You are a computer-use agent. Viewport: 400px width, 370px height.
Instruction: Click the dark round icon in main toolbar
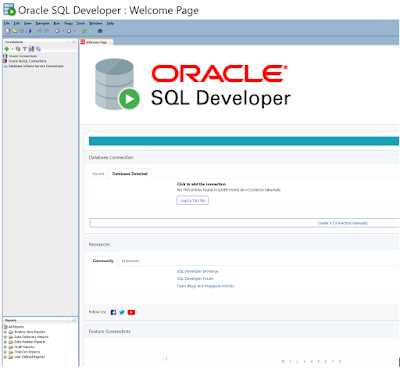pyautogui.click(x=100, y=31)
